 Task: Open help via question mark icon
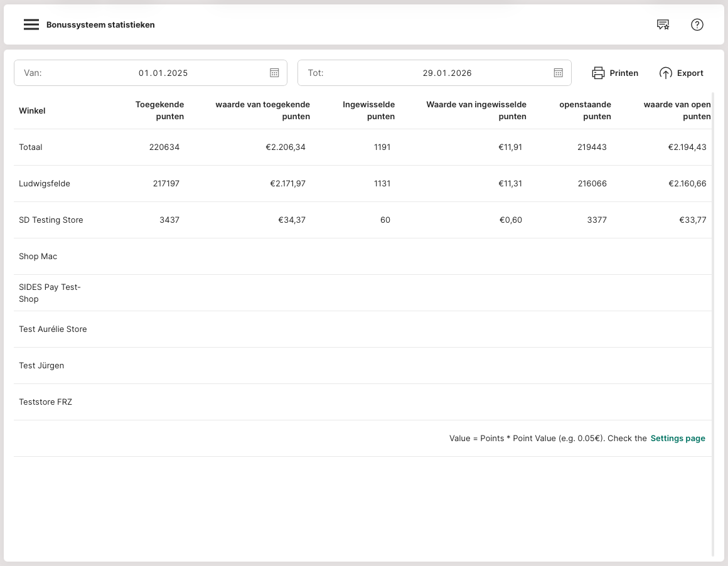click(697, 25)
